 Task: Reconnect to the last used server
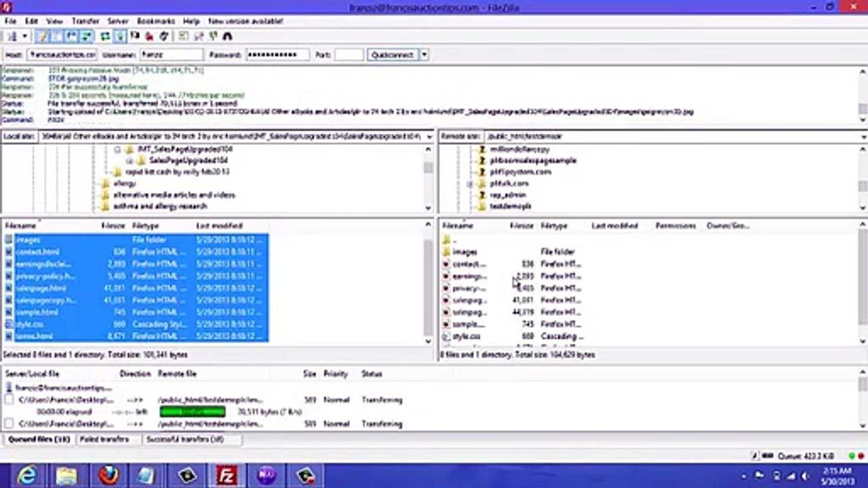(x=163, y=36)
